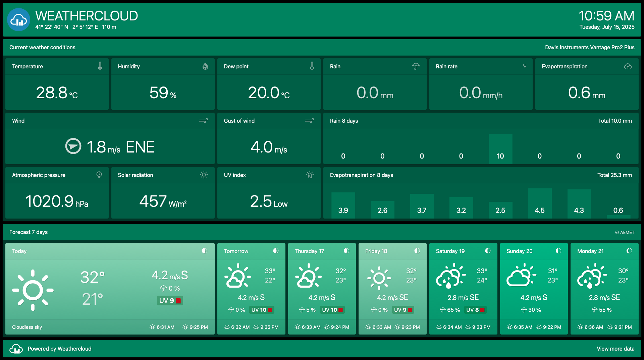Click the moon phase icon on Tomorrow card
This screenshot has width=644, height=360.
coord(276,251)
